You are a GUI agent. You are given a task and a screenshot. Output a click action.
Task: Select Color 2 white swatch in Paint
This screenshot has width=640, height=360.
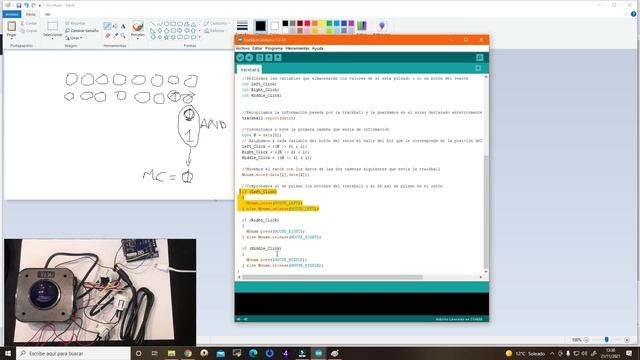(275, 26)
